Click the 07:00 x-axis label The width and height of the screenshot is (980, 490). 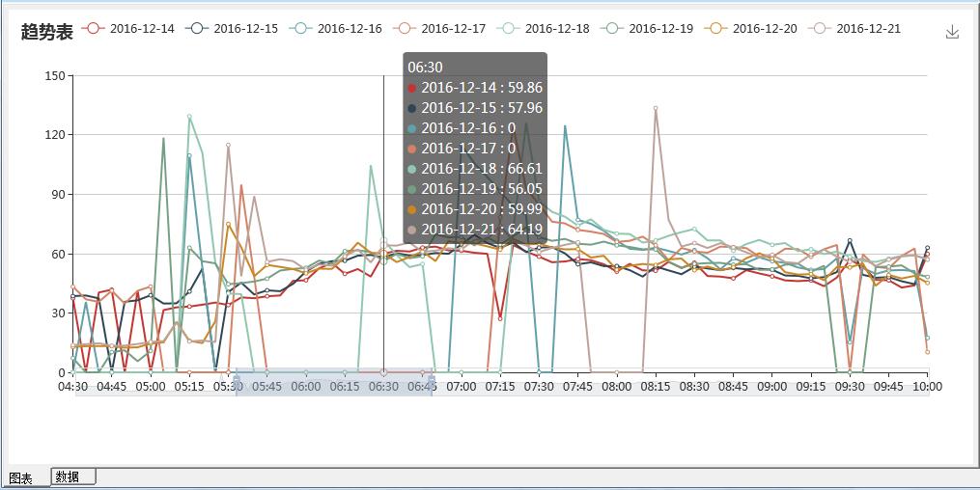462,387
